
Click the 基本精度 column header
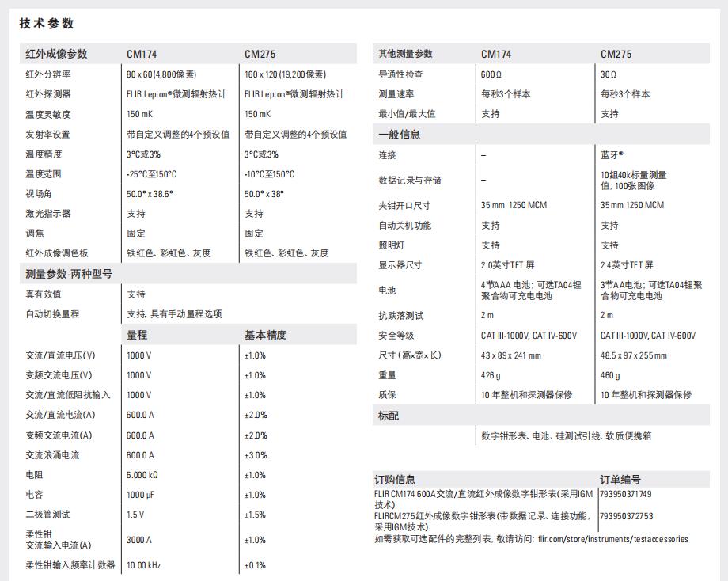point(265,335)
